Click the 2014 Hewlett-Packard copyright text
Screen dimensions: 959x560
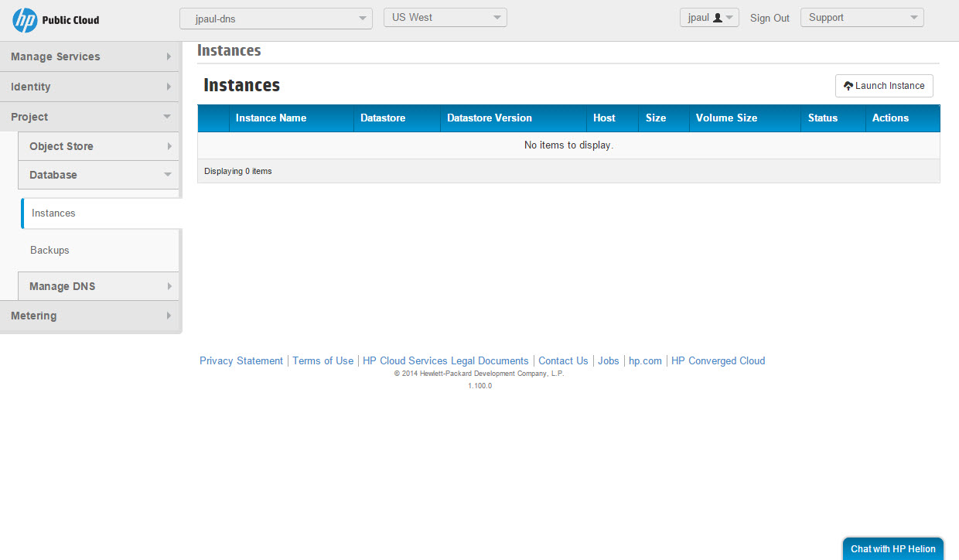point(479,374)
